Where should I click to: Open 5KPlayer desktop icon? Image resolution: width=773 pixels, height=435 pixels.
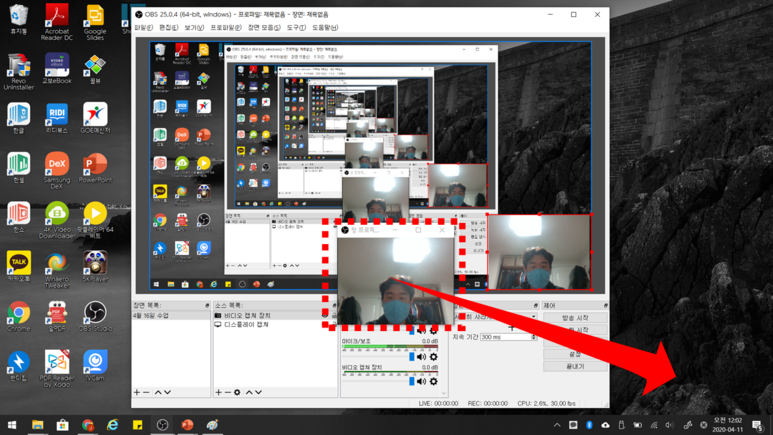pos(95,266)
